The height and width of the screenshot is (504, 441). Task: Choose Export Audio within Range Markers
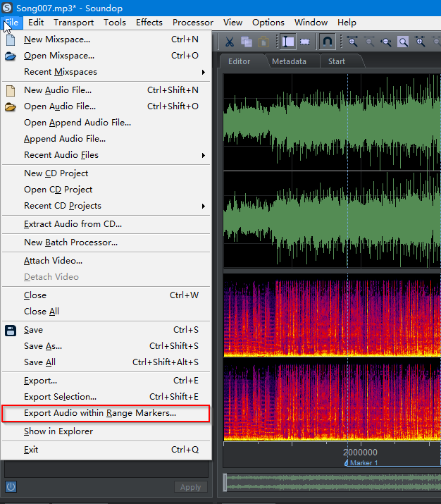pyautogui.click(x=100, y=413)
